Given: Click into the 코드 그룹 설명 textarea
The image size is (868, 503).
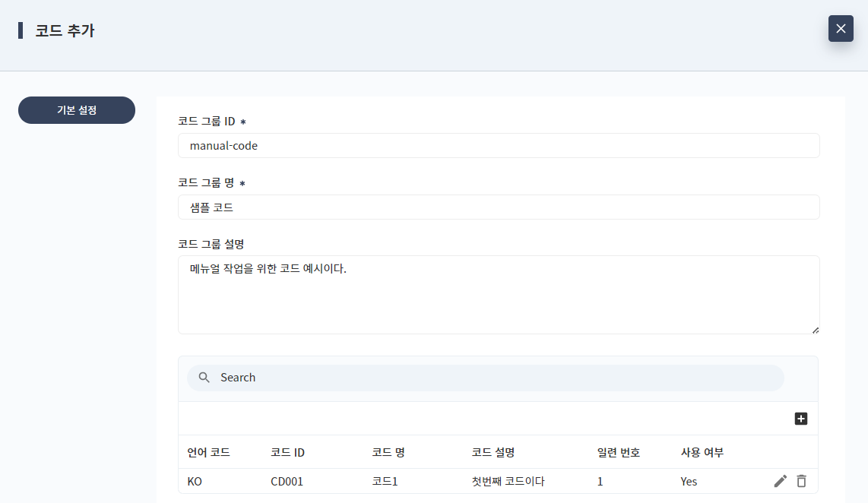Looking at the screenshot, I should click(498, 295).
